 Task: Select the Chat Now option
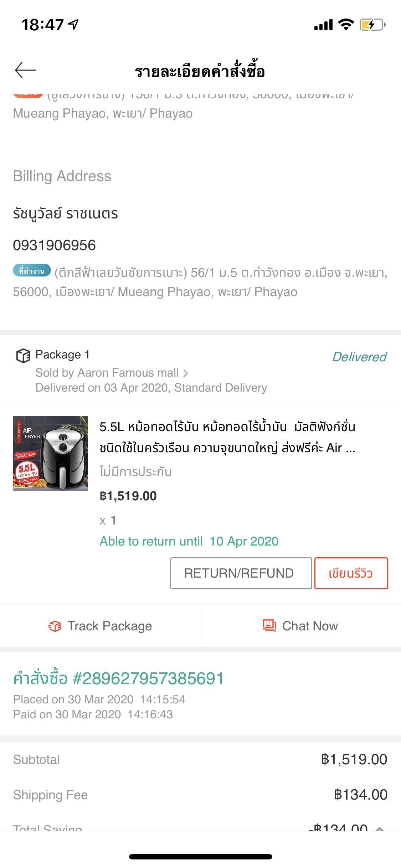(x=301, y=626)
